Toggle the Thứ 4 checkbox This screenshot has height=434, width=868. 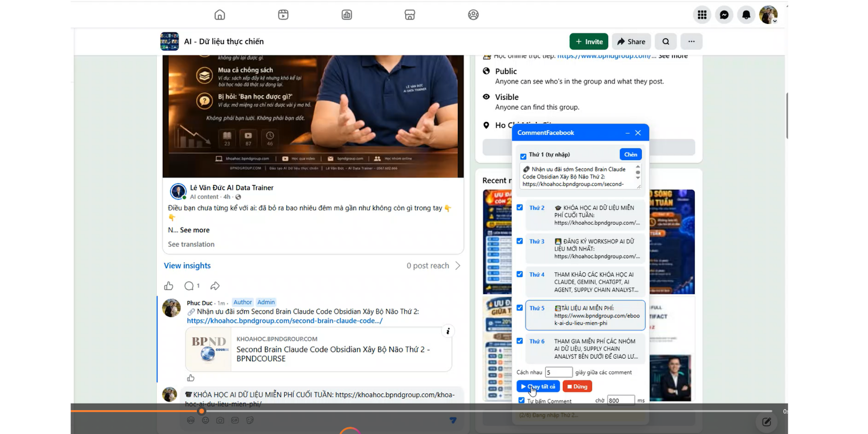tap(520, 275)
